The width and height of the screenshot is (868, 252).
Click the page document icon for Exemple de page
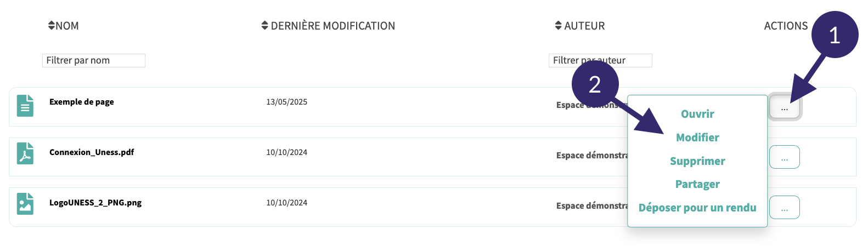pyautogui.click(x=25, y=106)
